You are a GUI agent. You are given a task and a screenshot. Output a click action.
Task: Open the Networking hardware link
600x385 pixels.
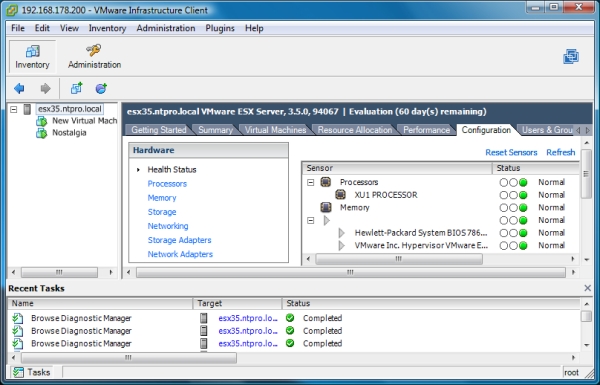click(x=168, y=226)
